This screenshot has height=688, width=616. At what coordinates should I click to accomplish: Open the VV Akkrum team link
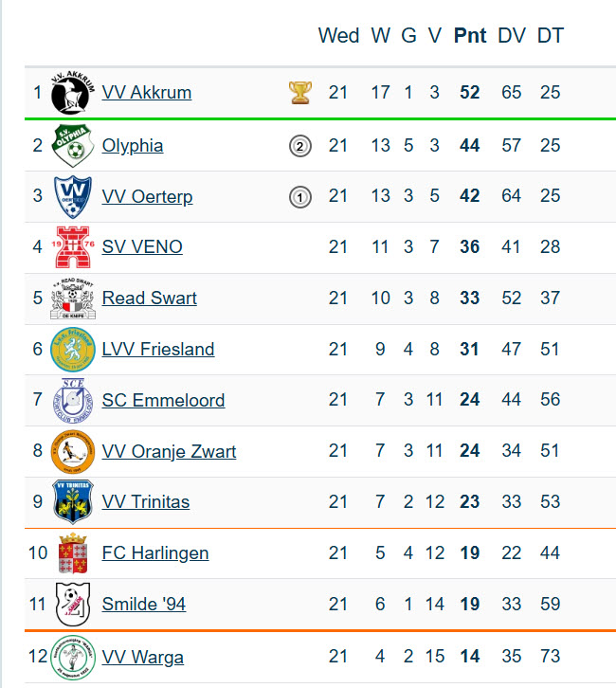[147, 93]
